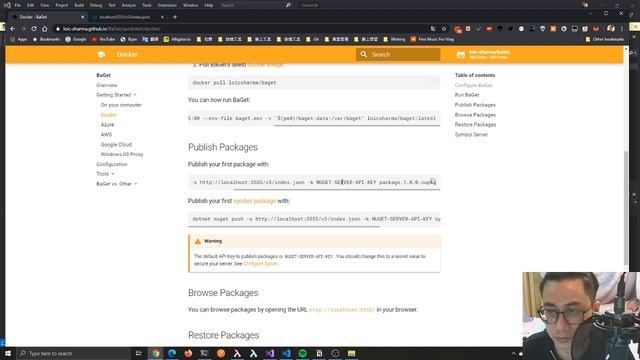Open the BaGet GitHub repository link in the header
This screenshot has width=640, height=360.
coord(483,54)
